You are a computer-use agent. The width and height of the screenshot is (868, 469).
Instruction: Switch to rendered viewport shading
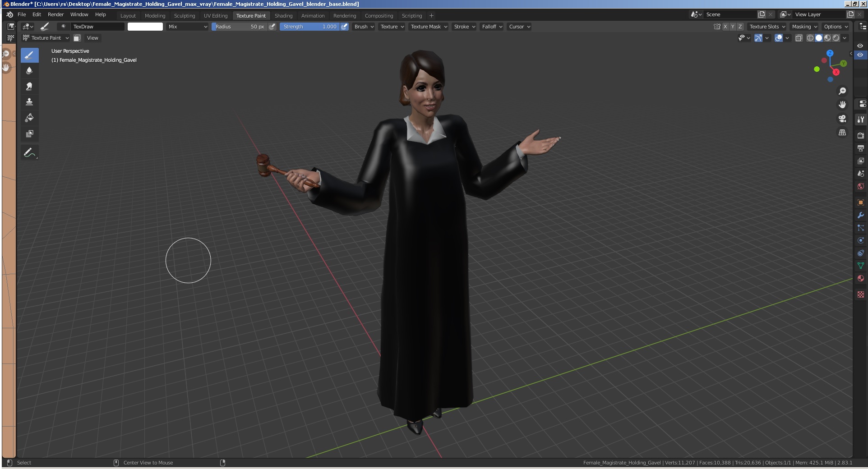click(x=836, y=38)
